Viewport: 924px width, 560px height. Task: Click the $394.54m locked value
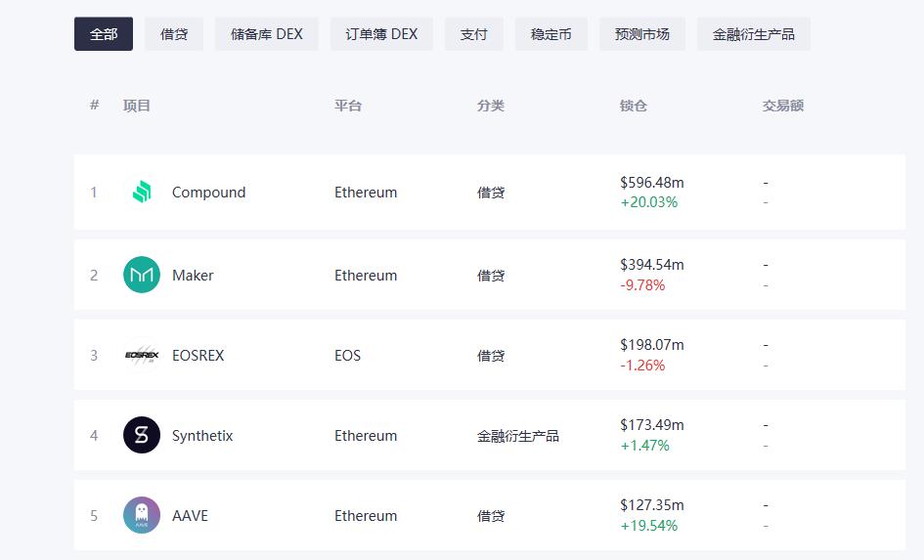[652, 265]
